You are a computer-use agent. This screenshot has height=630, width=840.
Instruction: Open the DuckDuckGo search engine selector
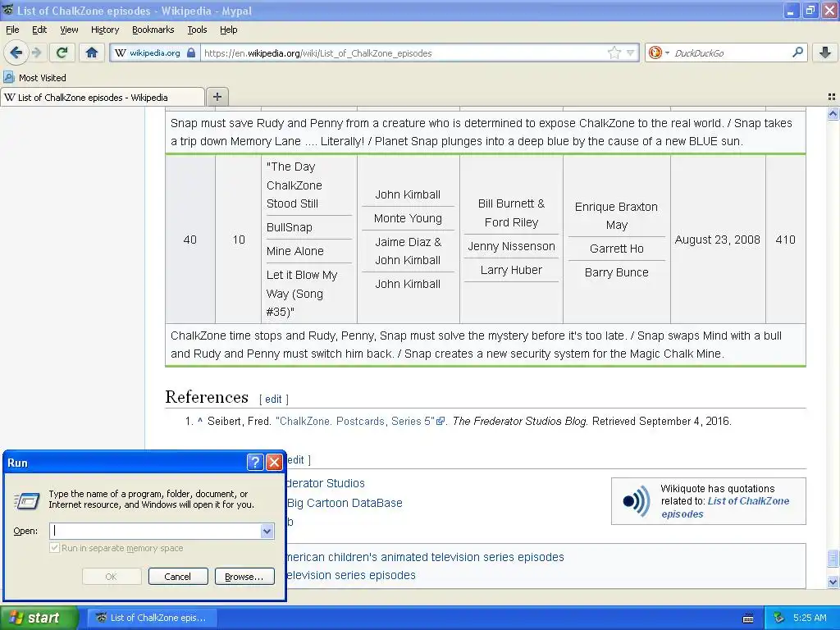coord(659,52)
